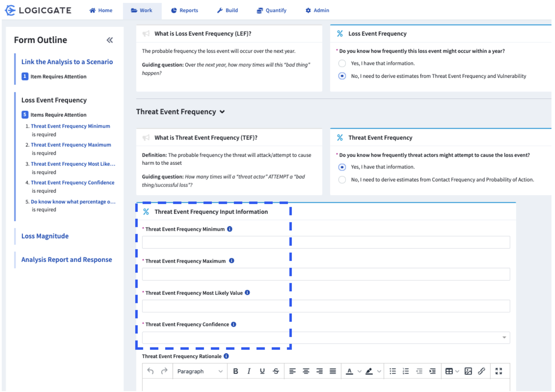Collapse the Threat Event Frequency section chevron
This screenshot has width=555, height=392.
click(x=222, y=112)
